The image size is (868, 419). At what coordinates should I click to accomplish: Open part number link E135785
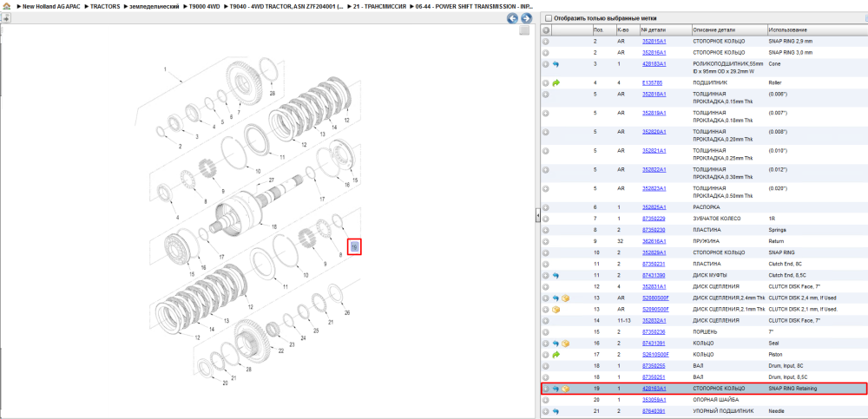click(x=652, y=82)
